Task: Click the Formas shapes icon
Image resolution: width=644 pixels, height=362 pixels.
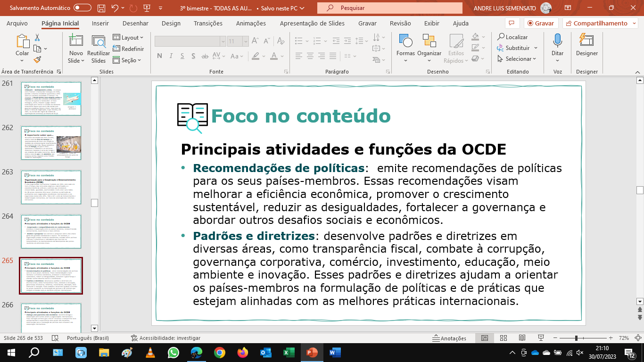Action: [405, 41]
